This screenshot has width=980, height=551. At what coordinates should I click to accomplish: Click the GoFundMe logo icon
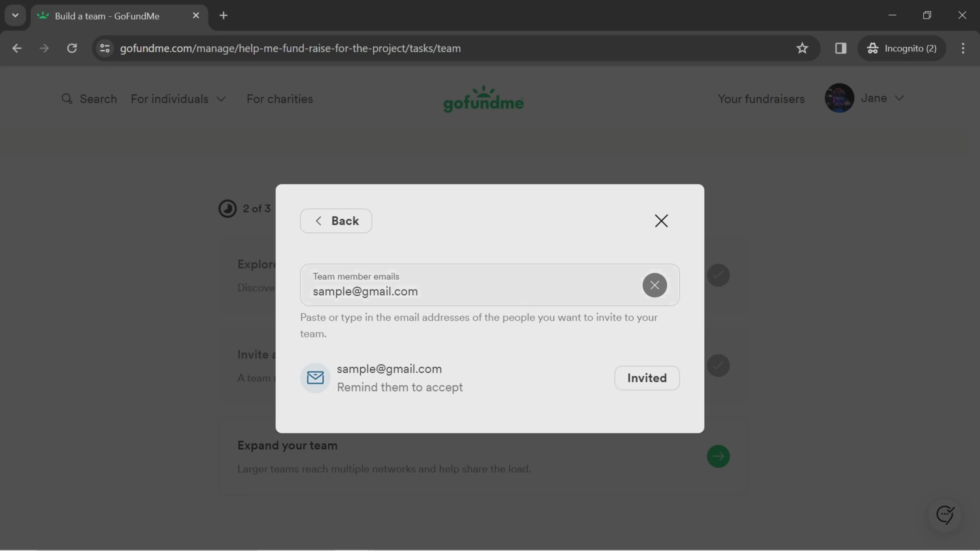pos(483,99)
